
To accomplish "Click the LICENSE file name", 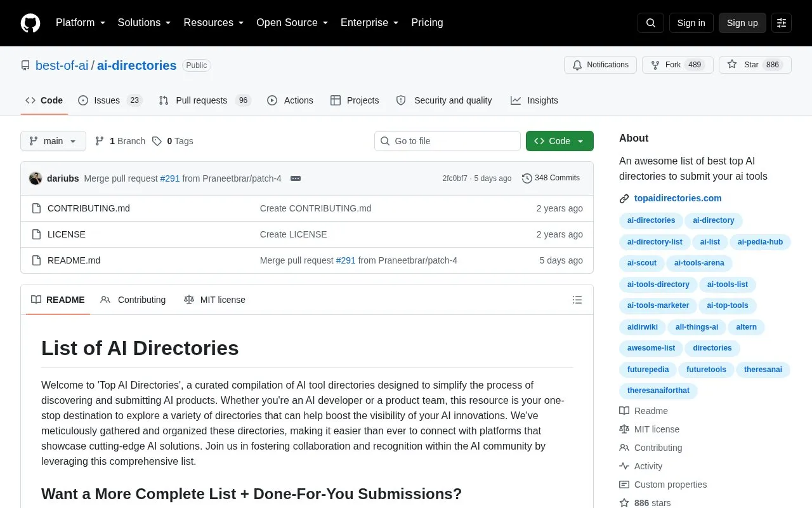I will tap(67, 234).
